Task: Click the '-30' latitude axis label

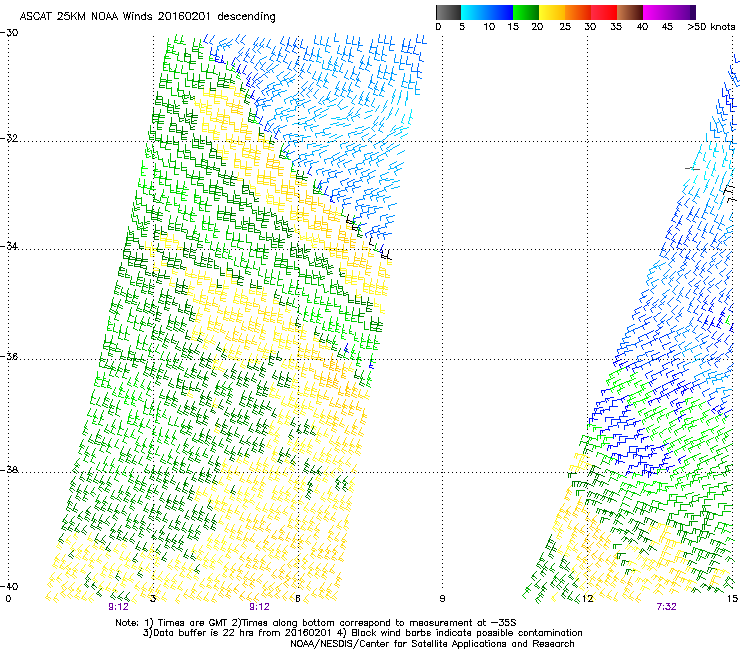Action: [x=9, y=33]
